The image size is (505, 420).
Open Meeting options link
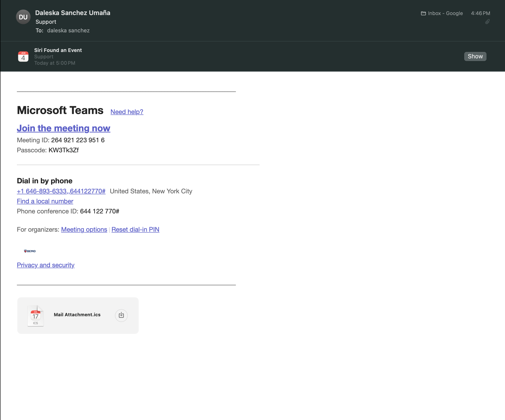pos(84,230)
